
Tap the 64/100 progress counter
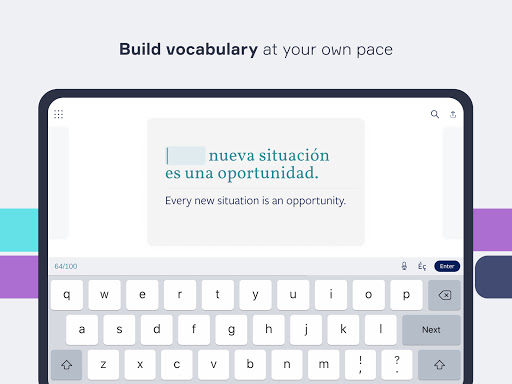[x=66, y=266]
